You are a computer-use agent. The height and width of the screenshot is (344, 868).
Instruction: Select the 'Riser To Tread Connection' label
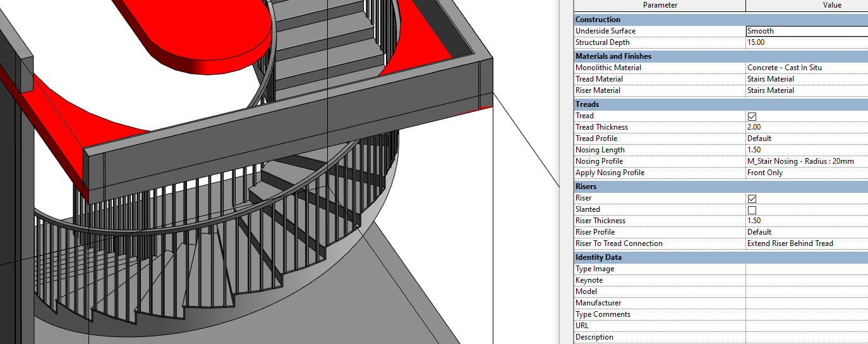click(x=619, y=243)
